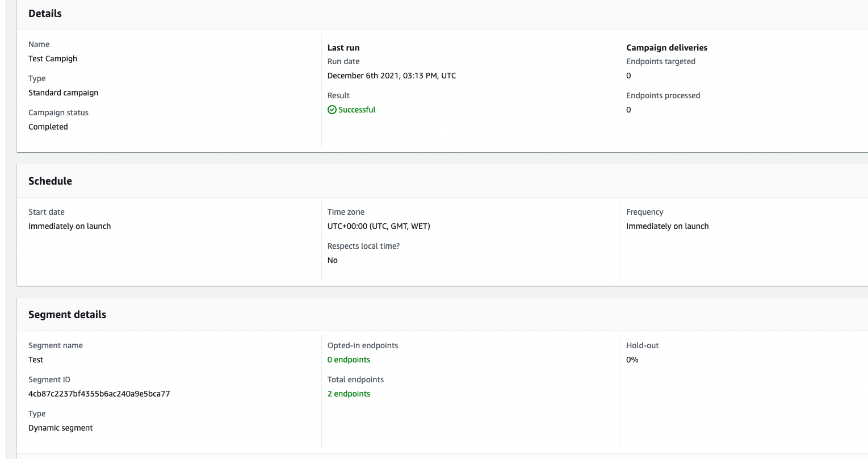Click the Hold-out percentage value 0%
The width and height of the screenshot is (868, 459).
tap(632, 359)
